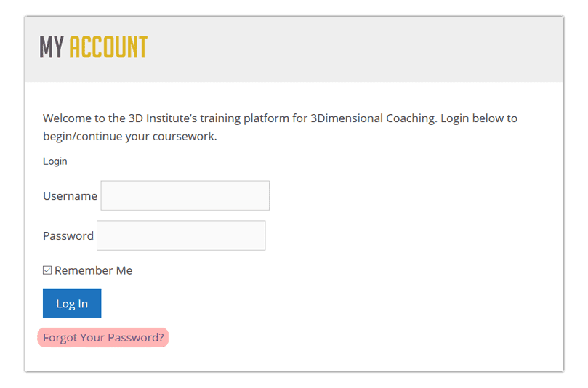Image resolution: width=588 pixels, height=388 pixels.
Task: Focus the Password input field
Action: [181, 235]
